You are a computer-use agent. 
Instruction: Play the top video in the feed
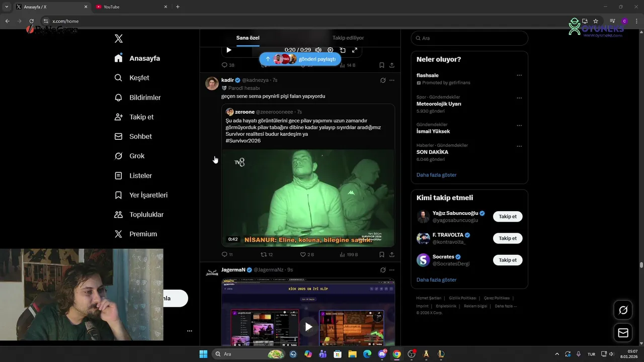click(229, 50)
